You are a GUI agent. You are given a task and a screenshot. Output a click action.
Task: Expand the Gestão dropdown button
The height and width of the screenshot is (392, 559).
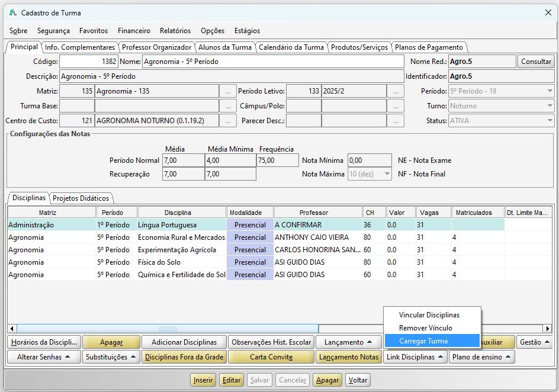click(535, 342)
